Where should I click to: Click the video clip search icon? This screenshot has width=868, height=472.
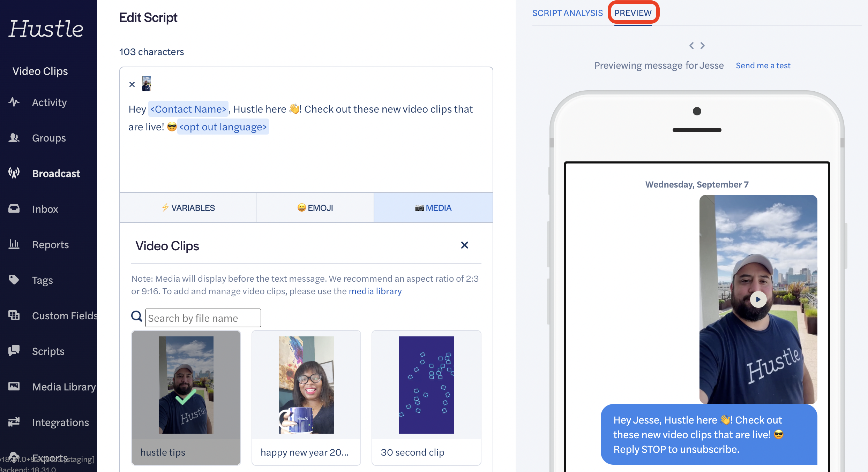pyautogui.click(x=136, y=317)
